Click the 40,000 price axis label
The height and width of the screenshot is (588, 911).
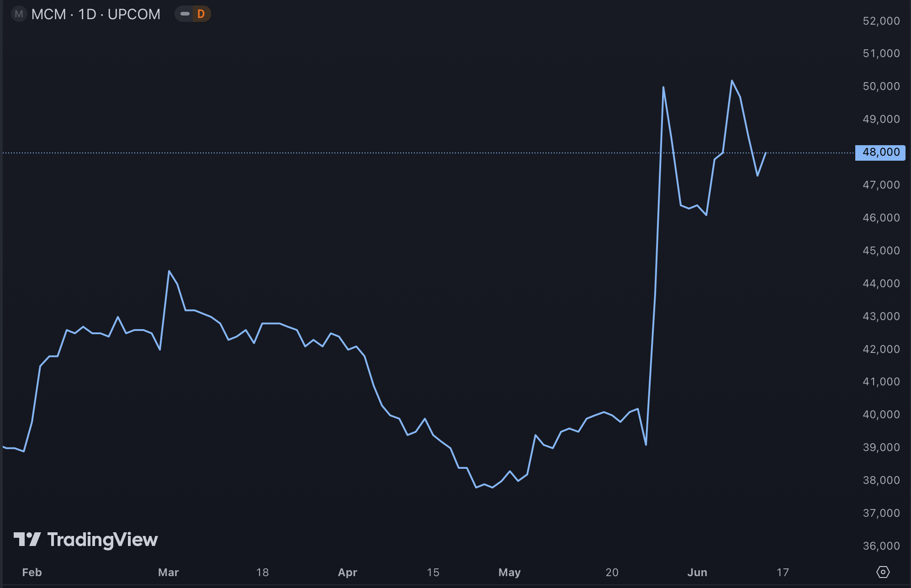pyautogui.click(x=881, y=415)
